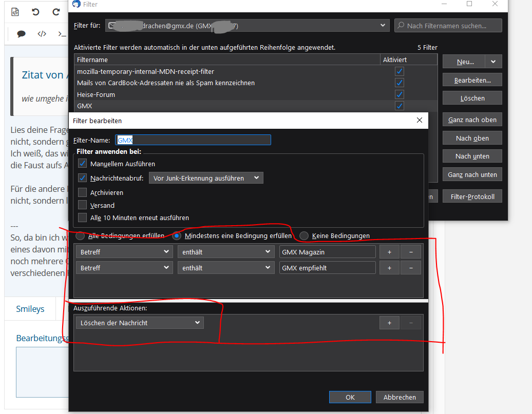The width and height of the screenshot is (532, 414).
Task: Add a condition after GMX Magazin row
Action: tap(389, 252)
